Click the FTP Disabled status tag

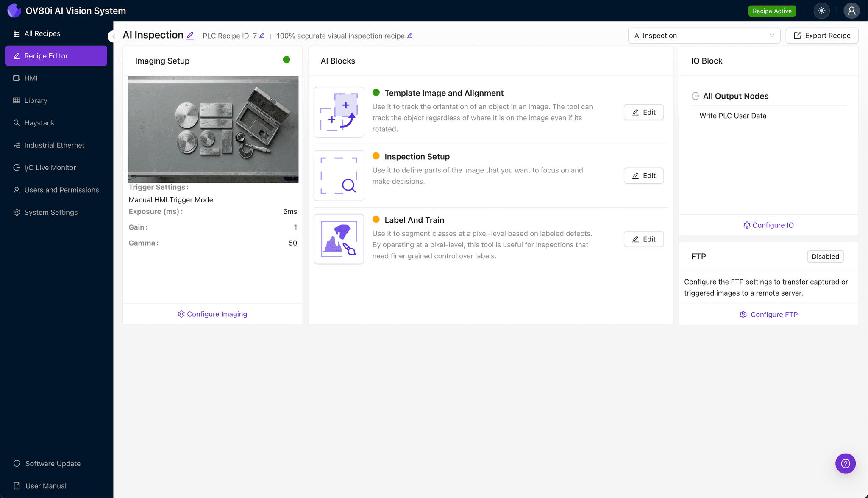825,257
